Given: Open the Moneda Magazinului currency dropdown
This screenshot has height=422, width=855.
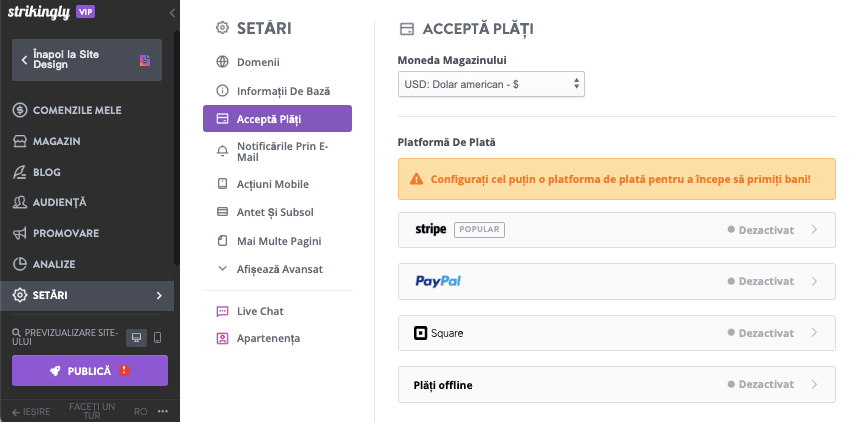Looking at the screenshot, I should point(491,85).
